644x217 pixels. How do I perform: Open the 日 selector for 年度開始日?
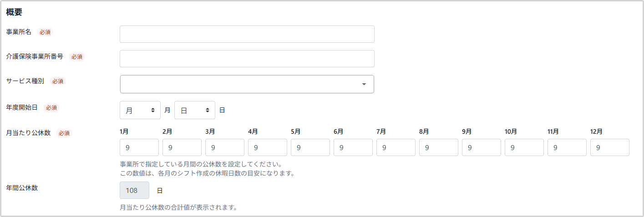click(x=195, y=110)
